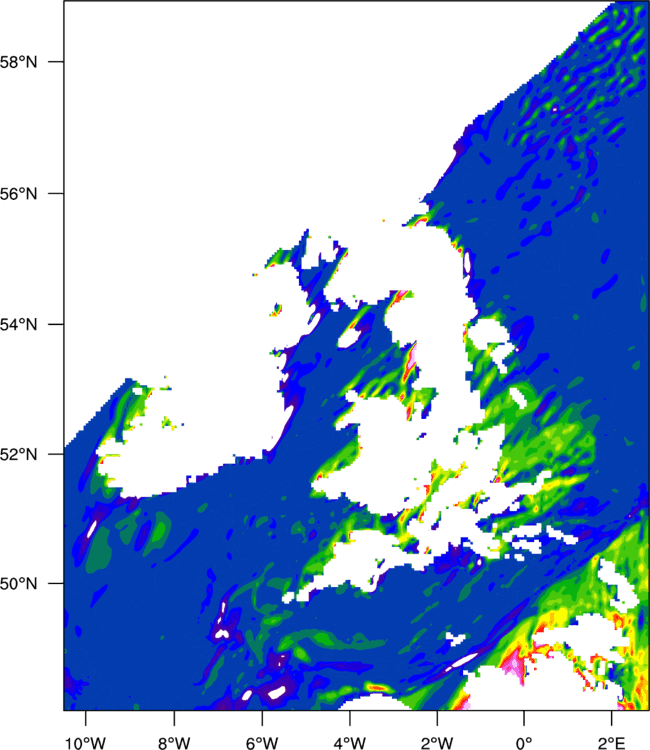Click the 54°N latitude label
The image size is (650, 750).
[x=18, y=325]
